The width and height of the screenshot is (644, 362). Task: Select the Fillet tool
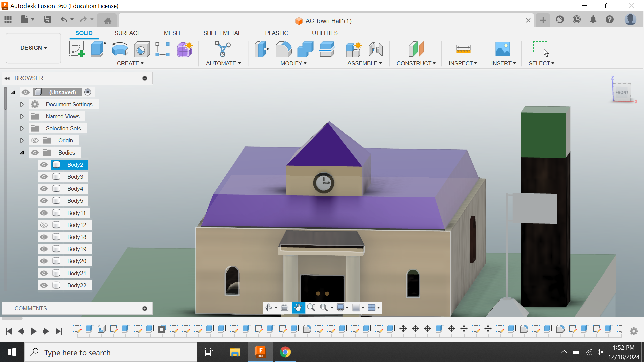(x=283, y=49)
